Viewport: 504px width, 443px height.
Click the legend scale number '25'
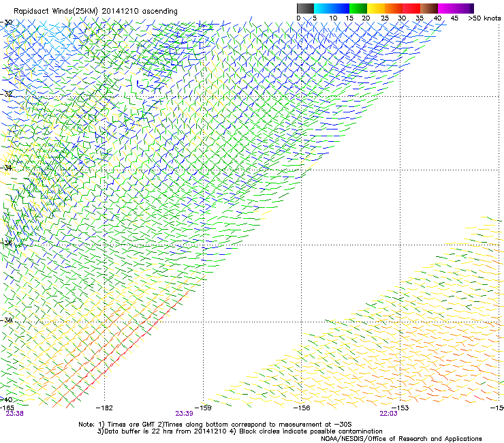click(x=385, y=18)
